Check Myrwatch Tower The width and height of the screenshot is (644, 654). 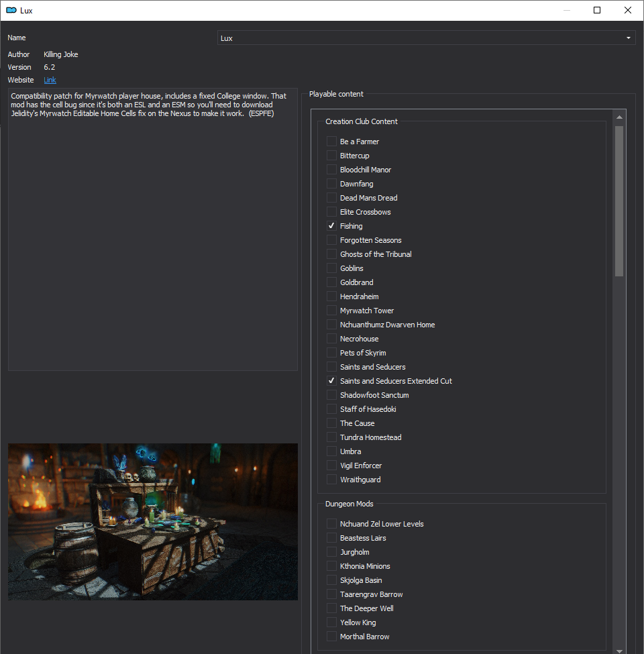coord(331,311)
